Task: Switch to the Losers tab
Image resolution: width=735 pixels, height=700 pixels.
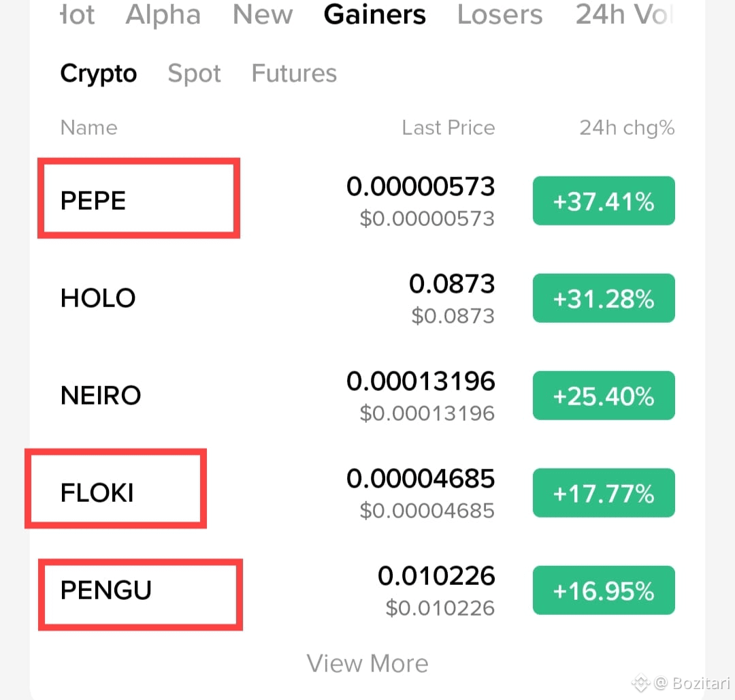Action: [500, 15]
